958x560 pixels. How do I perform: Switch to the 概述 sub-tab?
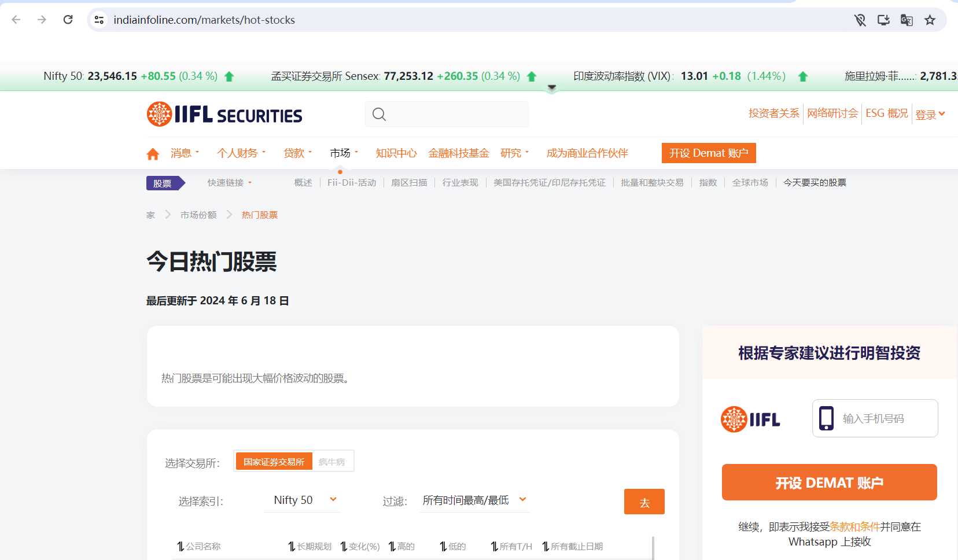[x=303, y=183]
